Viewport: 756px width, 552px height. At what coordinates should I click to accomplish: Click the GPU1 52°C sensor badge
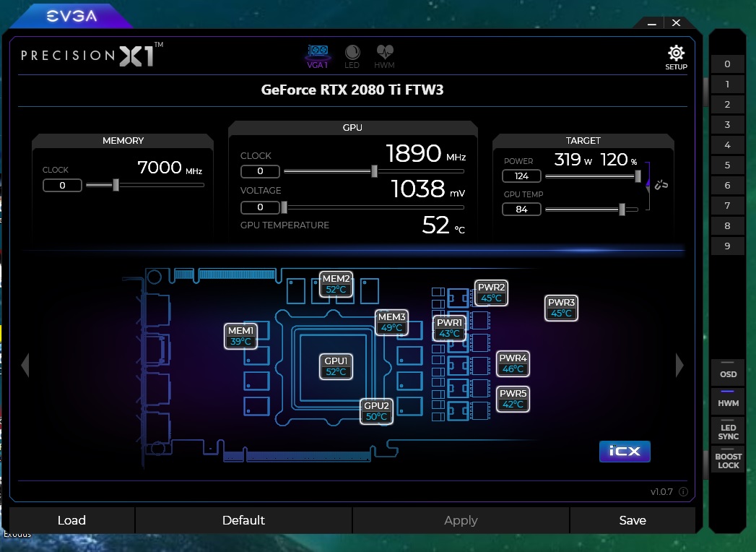click(x=336, y=366)
